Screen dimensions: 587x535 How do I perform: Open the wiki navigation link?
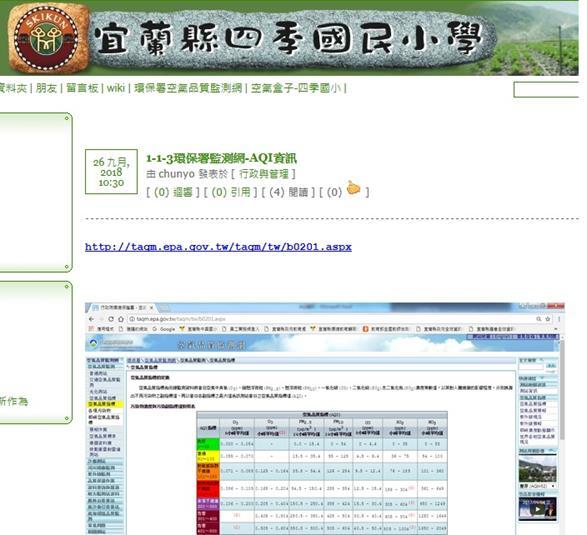116,88
